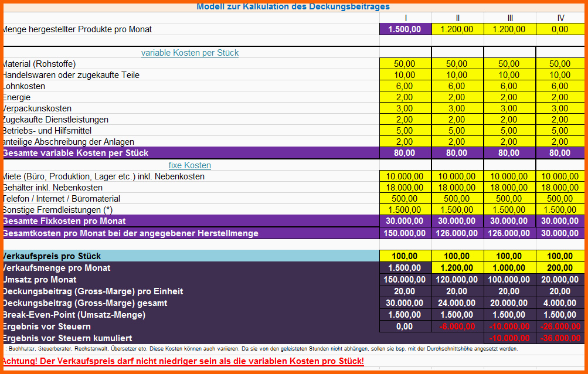Click the red 'Achtung!' warning text
This screenshot has width=588, height=374.
[x=183, y=361]
